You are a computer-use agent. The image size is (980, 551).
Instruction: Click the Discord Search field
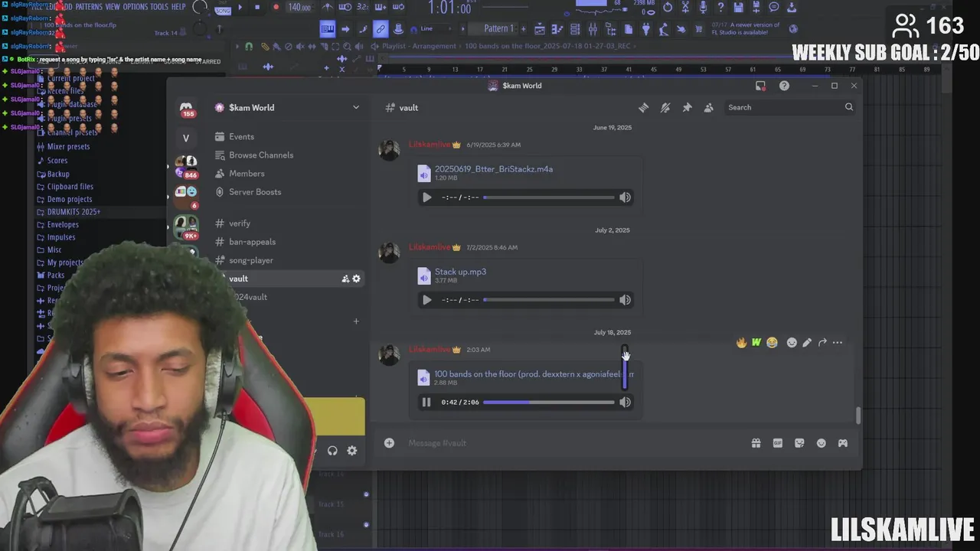point(790,108)
